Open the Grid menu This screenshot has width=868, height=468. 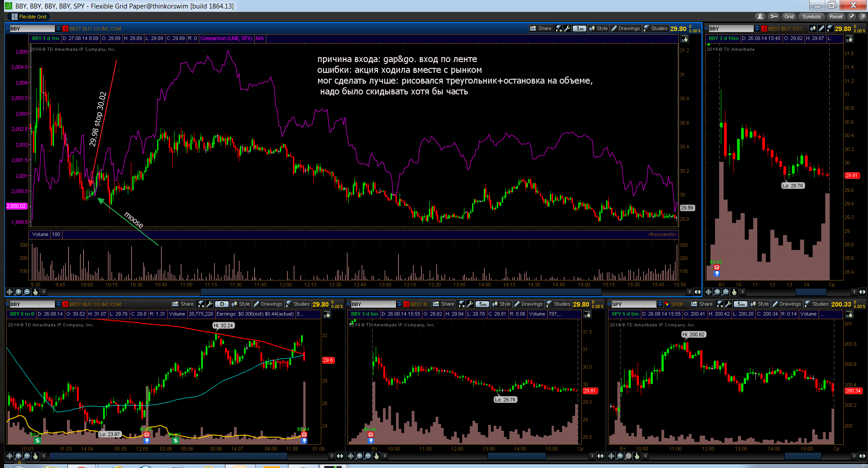(789, 17)
